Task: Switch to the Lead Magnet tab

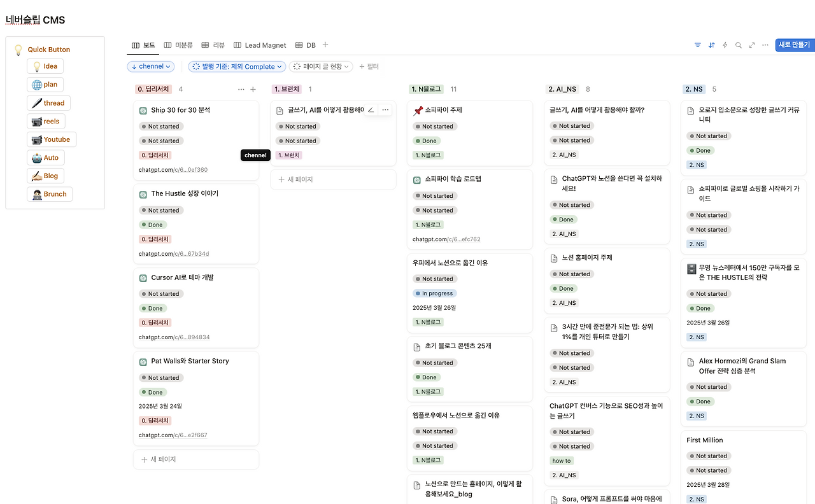Action: [260, 45]
